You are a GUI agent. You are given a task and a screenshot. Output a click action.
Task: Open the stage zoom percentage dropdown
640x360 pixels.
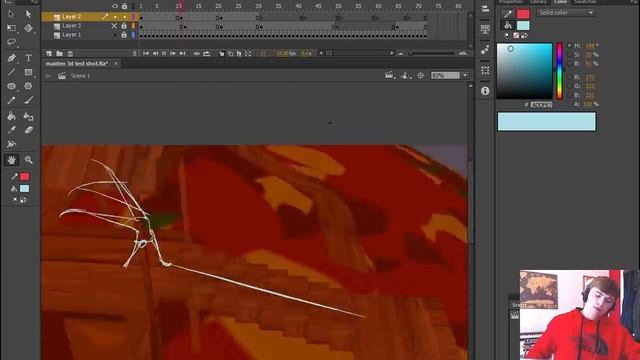click(465, 76)
